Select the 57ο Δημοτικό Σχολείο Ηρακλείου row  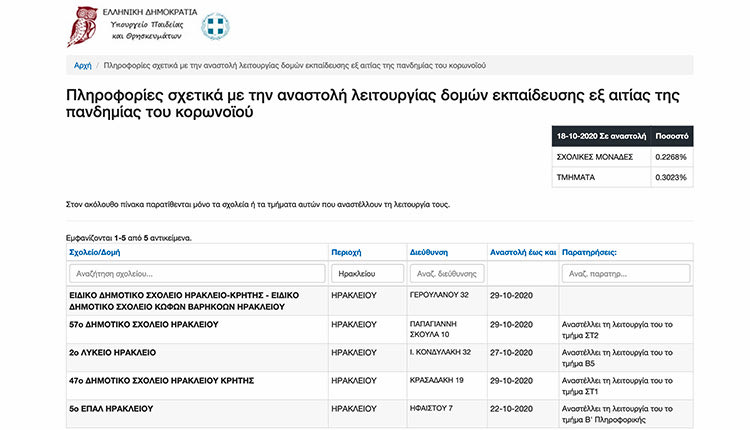click(x=380, y=330)
